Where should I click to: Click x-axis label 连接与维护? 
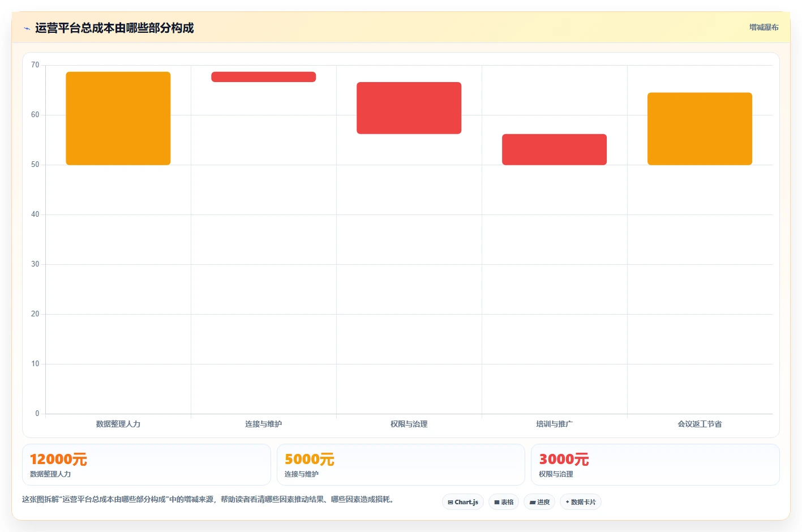(264, 424)
